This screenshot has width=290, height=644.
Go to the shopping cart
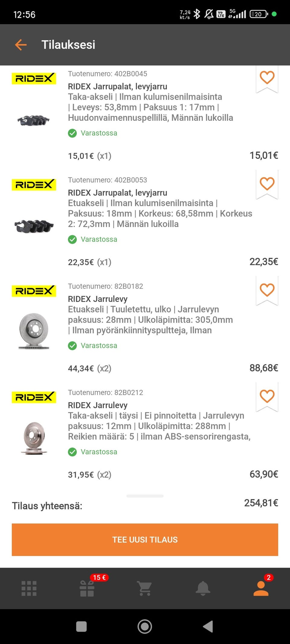[x=145, y=588]
